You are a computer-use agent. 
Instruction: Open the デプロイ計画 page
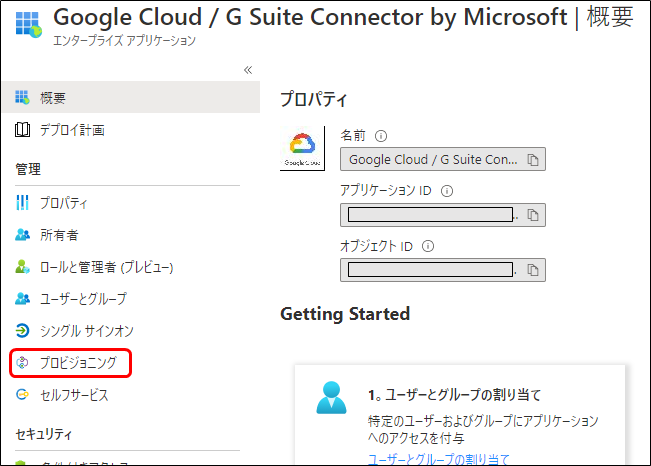click(72, 130)
